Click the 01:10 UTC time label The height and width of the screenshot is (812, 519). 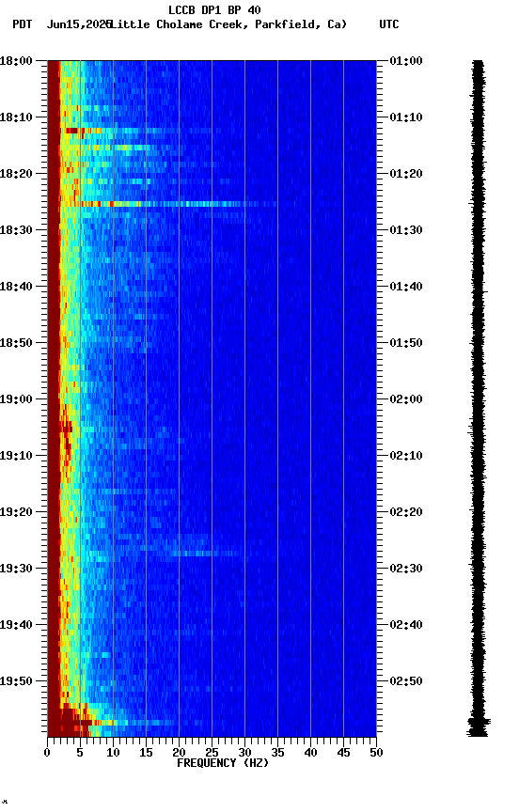click(x=406, y=117)
